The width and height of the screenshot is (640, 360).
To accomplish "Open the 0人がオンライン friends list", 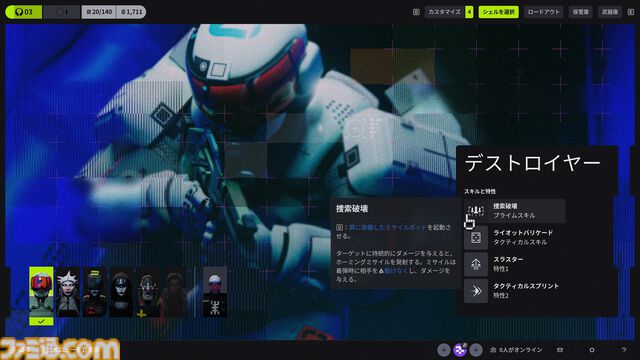I will (x=516, y=350).
